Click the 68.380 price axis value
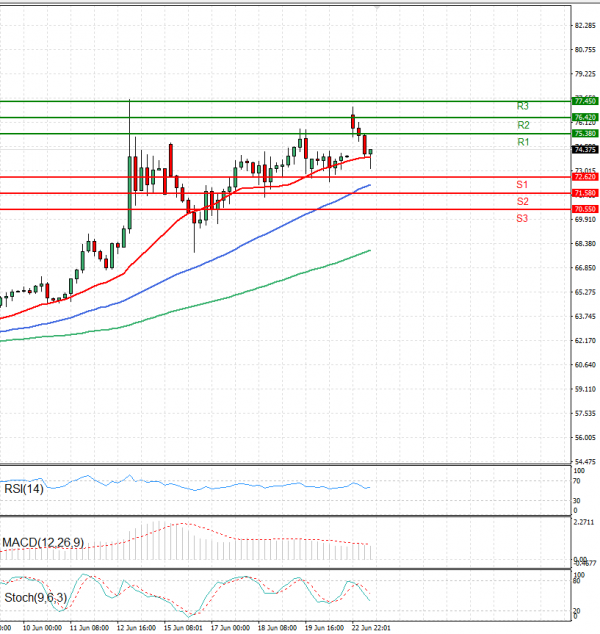 [x=585, y=244]
